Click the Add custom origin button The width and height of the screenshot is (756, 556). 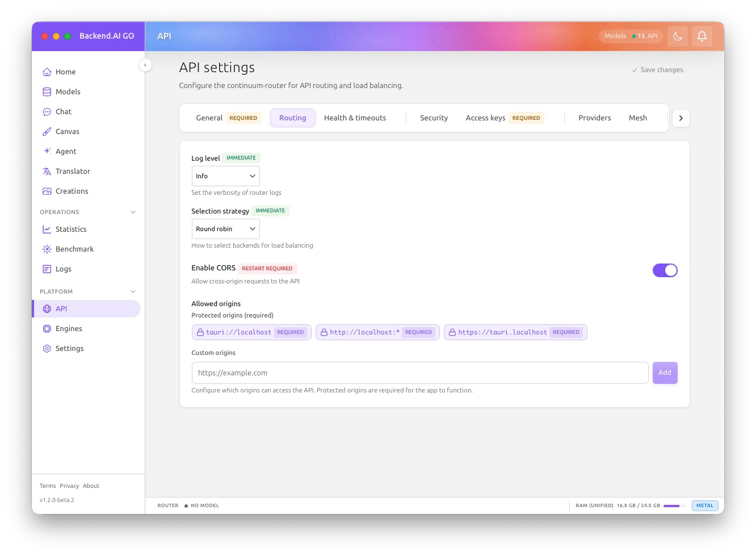(x=665, y=373)
